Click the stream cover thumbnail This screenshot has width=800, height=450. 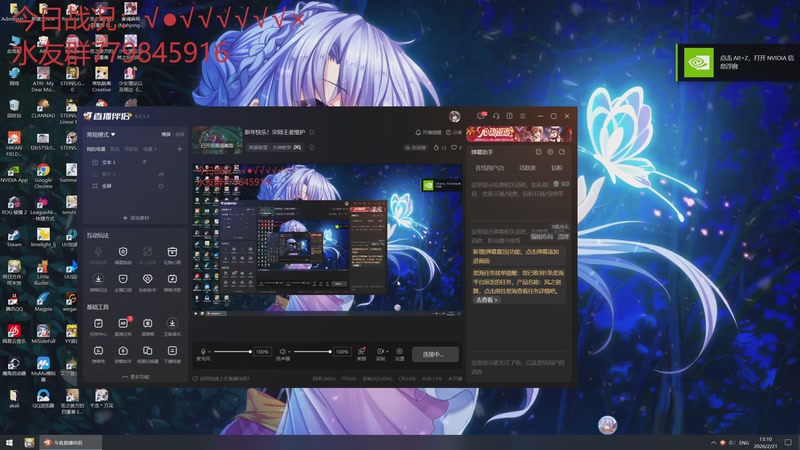click(x=217, y=140)
